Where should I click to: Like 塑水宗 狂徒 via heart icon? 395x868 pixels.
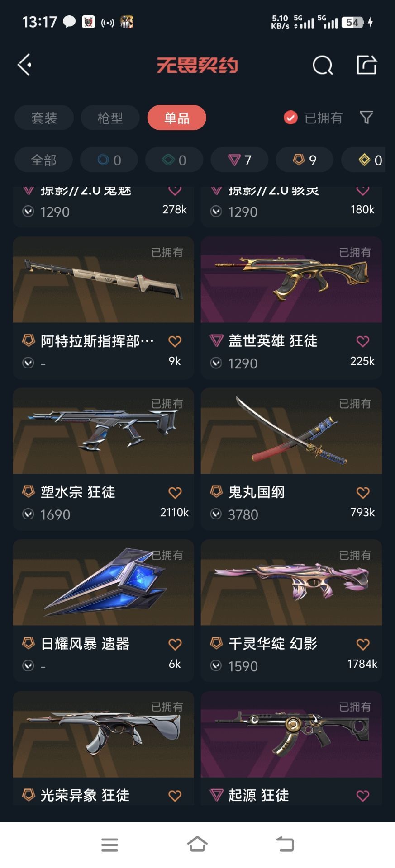coord(175,492)
